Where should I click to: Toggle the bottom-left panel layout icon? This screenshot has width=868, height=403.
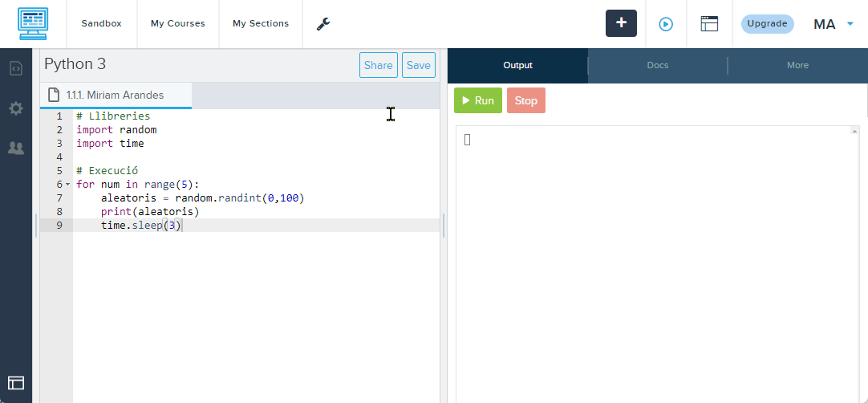point(16,383)
